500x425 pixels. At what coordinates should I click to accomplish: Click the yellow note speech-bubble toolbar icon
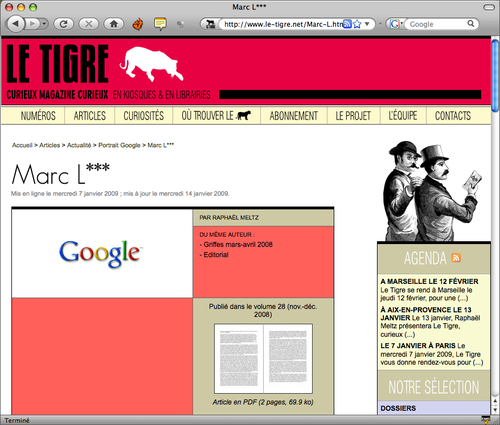coord(160,24)
